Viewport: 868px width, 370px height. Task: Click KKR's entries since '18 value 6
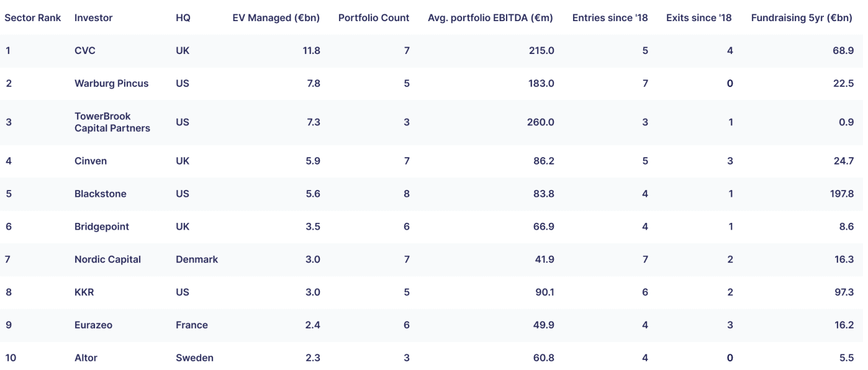[645, 292]
